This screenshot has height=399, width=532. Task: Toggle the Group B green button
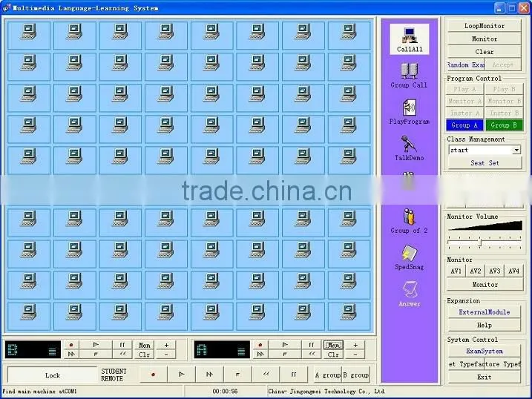504,125
